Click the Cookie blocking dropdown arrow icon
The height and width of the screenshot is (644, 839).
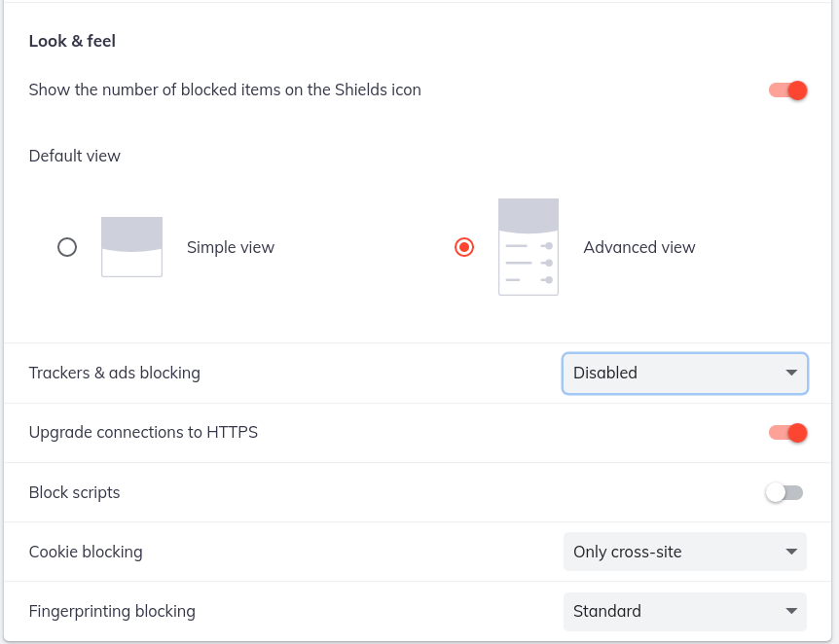pyautogui.click(x=791, y=552)
